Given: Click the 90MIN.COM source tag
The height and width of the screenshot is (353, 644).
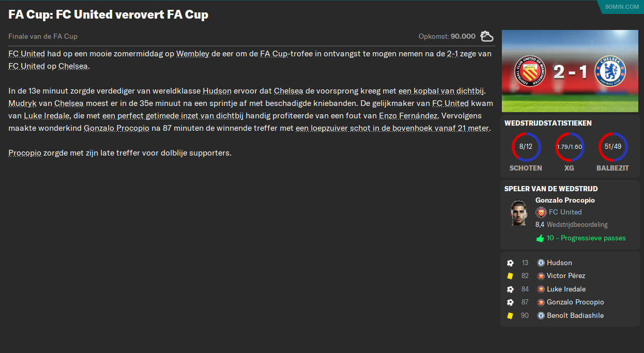Looking at the screenshot, I should point(621,7).
